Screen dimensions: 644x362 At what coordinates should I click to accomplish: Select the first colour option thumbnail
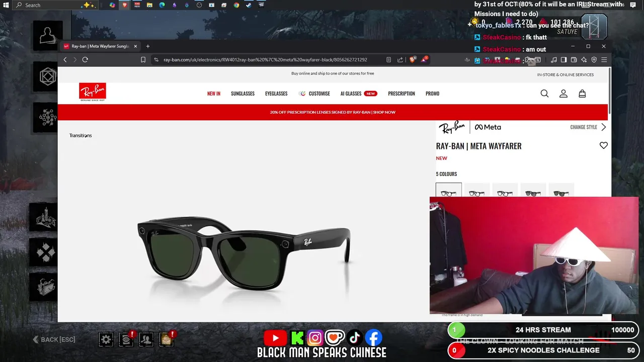449,190
